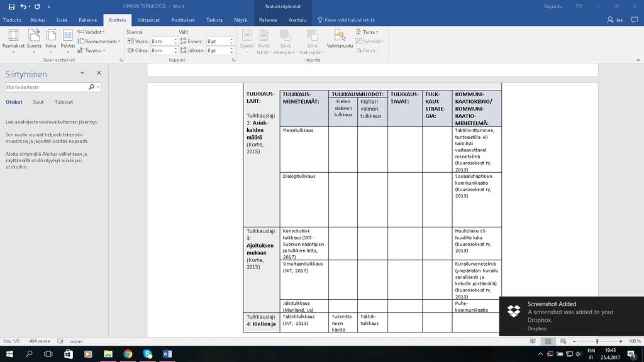
Task: Click Kirjaudu to sign in
Action: [x=553, y=6]
